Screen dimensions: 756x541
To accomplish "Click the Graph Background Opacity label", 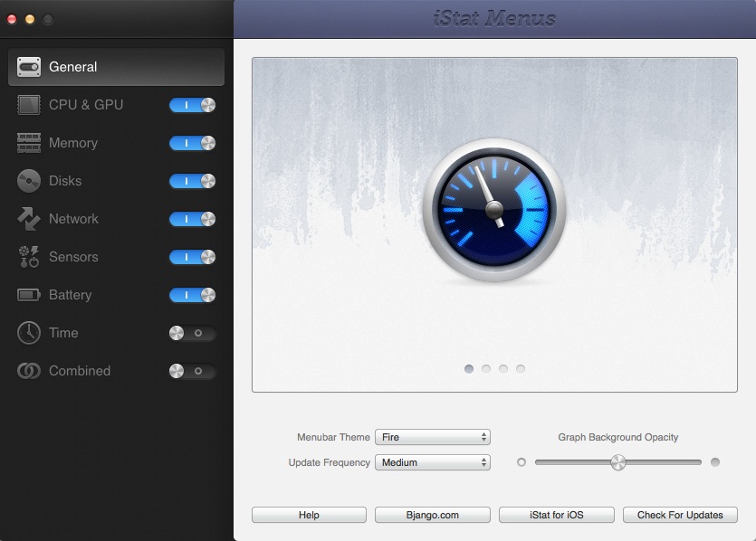I will coord(618,437).
